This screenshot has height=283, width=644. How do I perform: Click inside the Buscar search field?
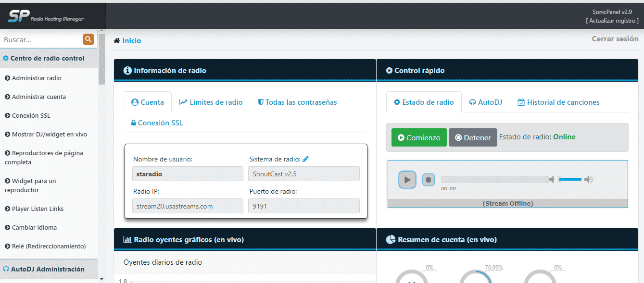click(x=41, y=40)
